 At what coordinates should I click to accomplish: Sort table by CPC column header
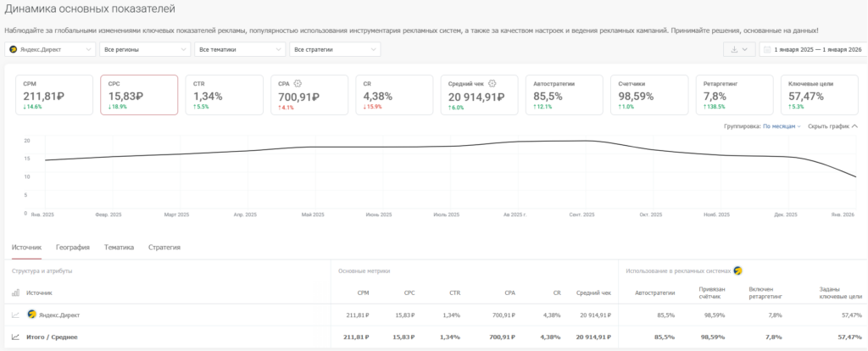pos(408,292)
